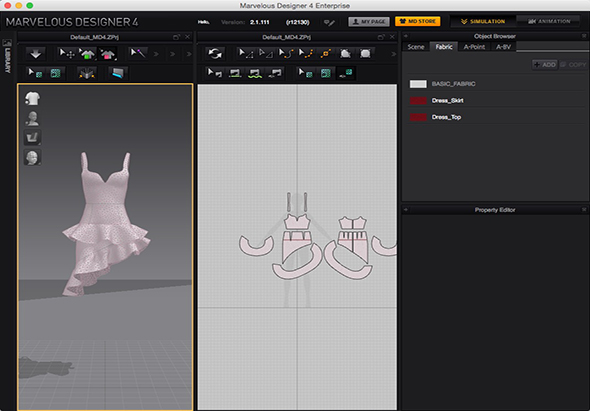The height and width of the screenshot is (411, 590).
Task: Select the Polygon pattern creation tool
Action: coord(345,54)
